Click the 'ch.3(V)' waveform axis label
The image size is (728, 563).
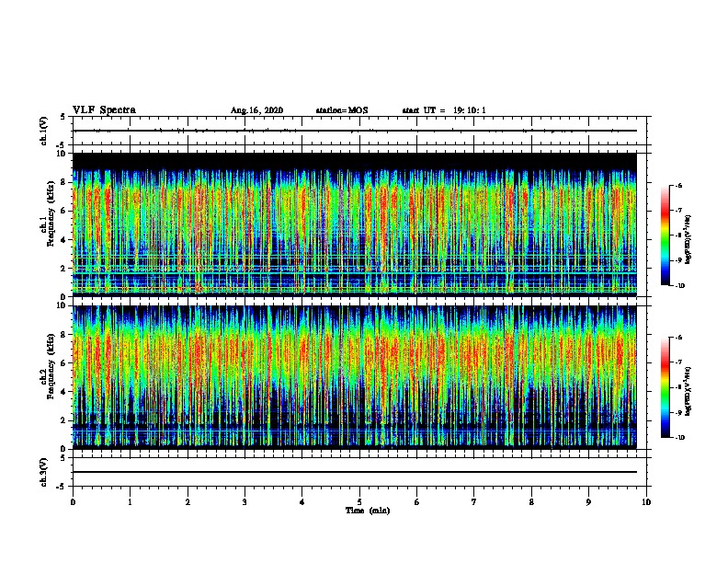[44, 472]
